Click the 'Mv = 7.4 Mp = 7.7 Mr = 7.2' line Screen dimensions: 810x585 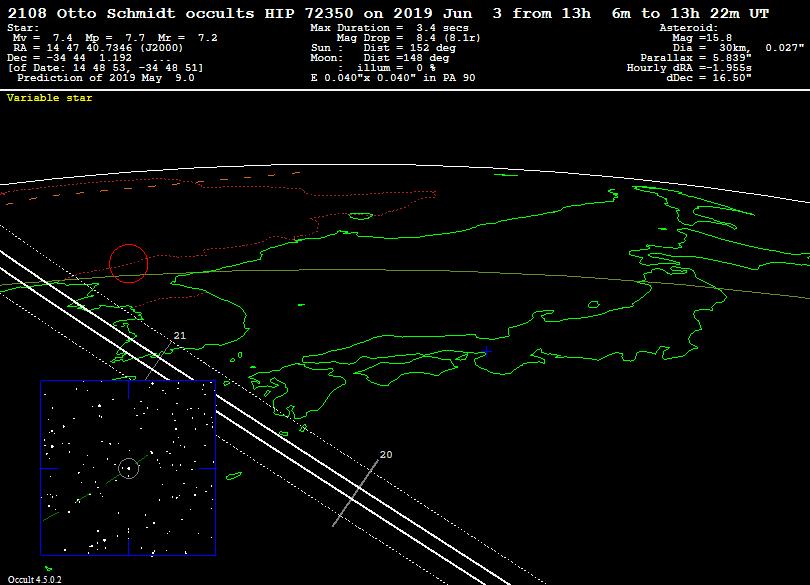point(115,38)
